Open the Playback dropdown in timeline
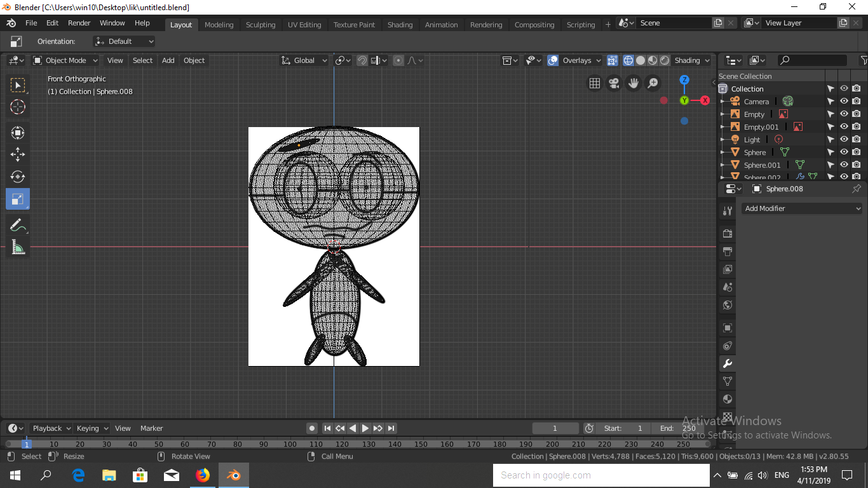The height and width of the screenshot is (488, 868). (x=51, y=428)
